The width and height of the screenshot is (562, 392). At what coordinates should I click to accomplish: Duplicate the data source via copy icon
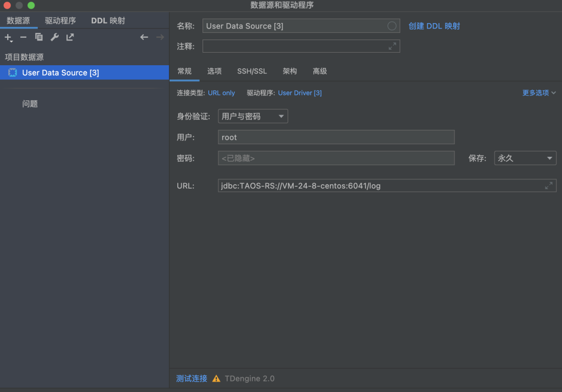click(x=38, y=37)
